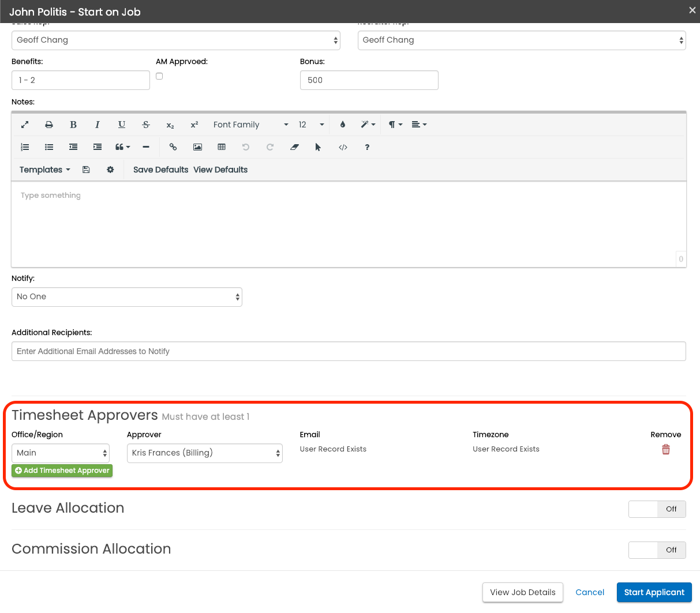
Task: Open the Font Family menu
Action: [250, 125]
